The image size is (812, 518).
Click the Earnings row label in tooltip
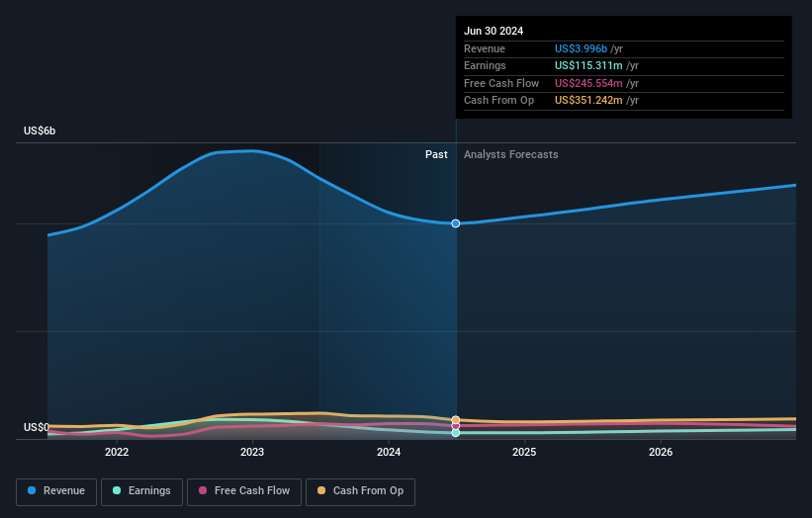tap(485, 65)
